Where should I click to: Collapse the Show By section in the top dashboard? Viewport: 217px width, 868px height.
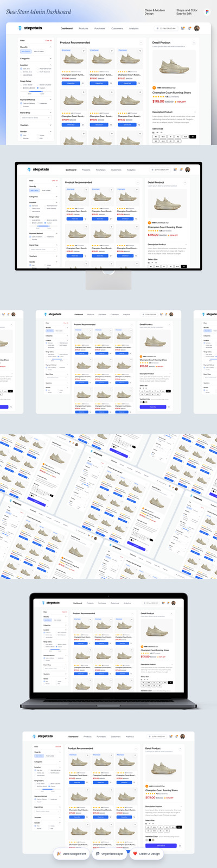pos(50,47)
